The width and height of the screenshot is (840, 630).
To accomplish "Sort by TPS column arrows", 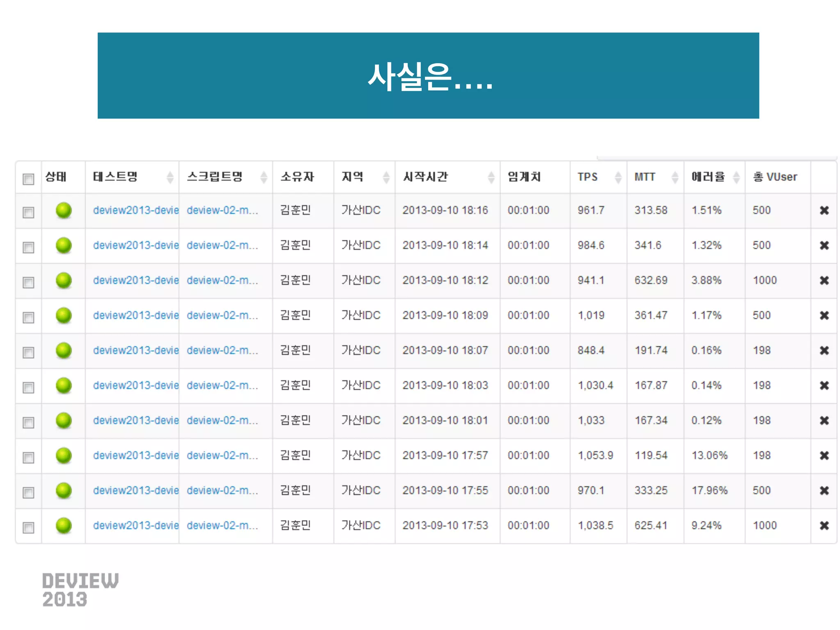I will tap(618, 177).
